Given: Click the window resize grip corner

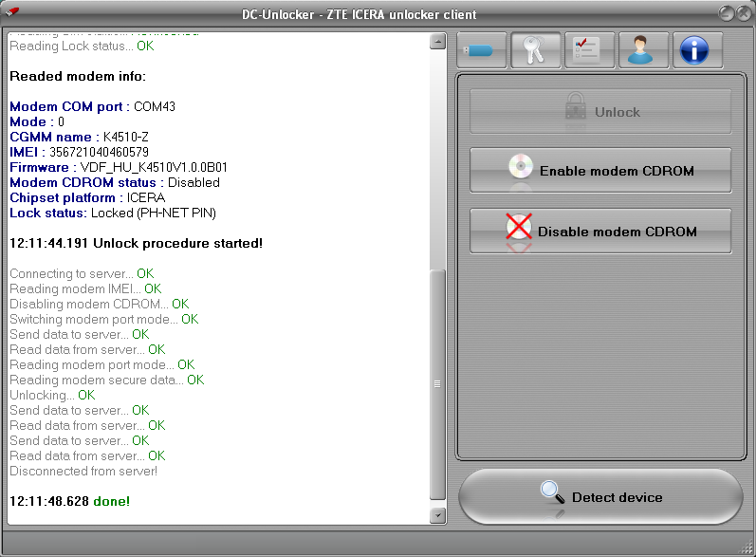Looking at the screenshot, I should tap(747, 548).
